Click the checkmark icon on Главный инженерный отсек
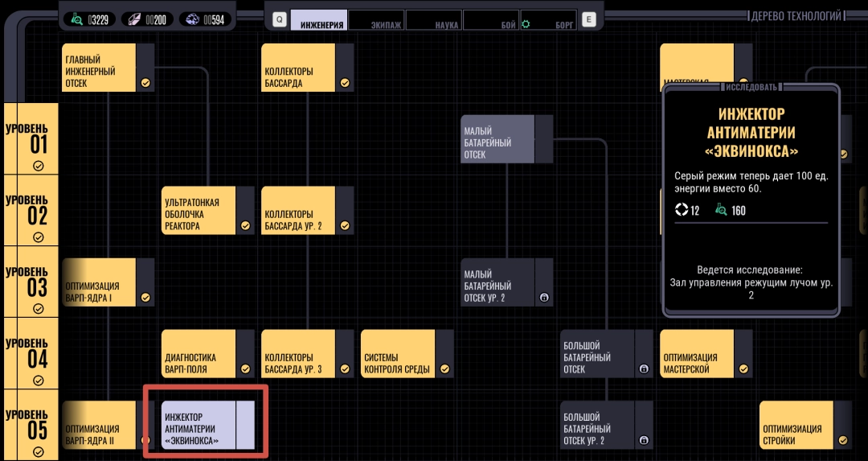Image resolution: width=868 pixels, height=461 pixels. 145,82
